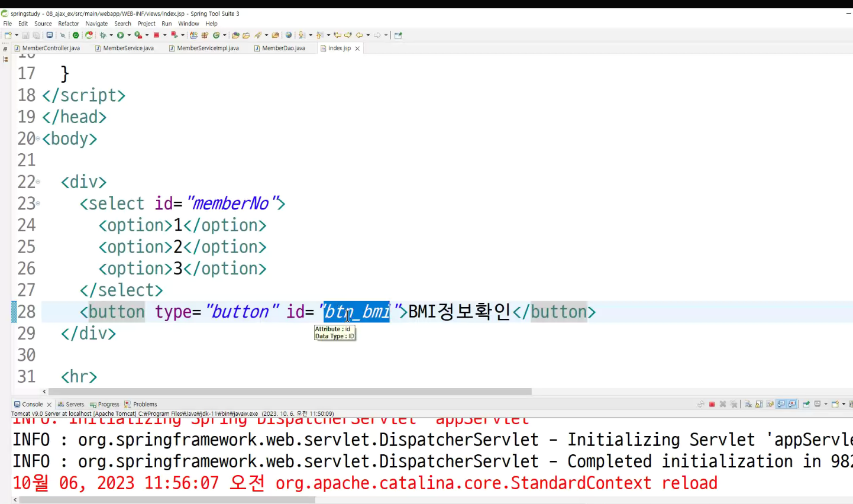This screenshot has width=853, height=504.
Task: Expand the Display Selected Console dropdown
Action: [826, 405]
